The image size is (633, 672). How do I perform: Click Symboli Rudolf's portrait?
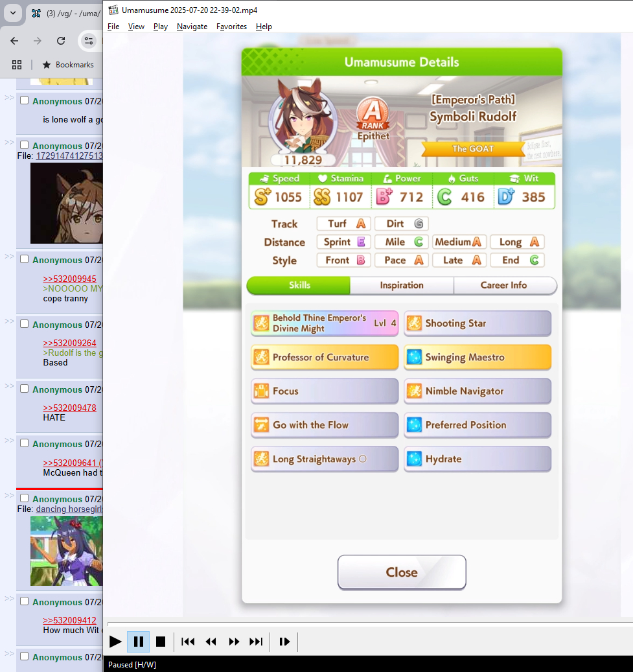pos(303,118)
